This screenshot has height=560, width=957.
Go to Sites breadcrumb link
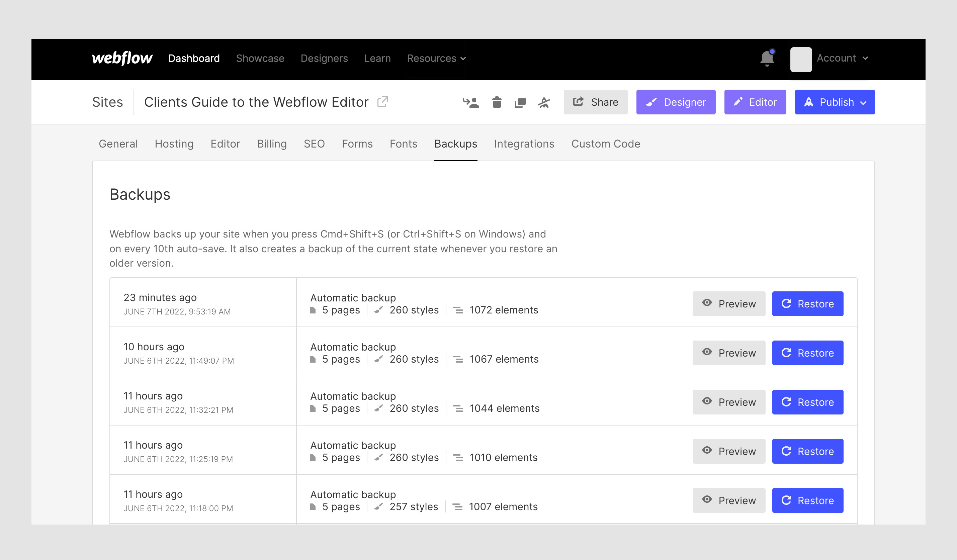pyautogui.click(x=107, y=102)
